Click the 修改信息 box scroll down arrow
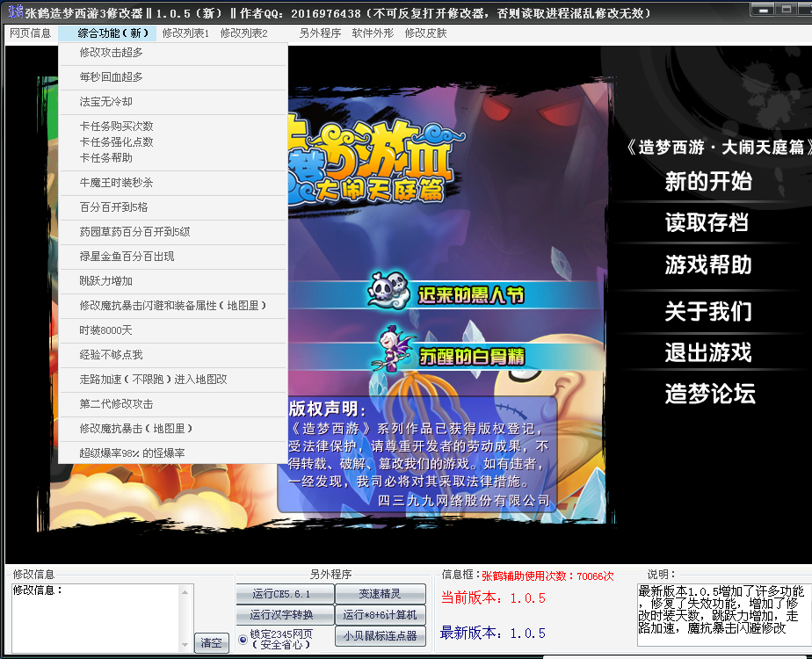This screenshot has width=812, height=659. [x=185, y=645]
